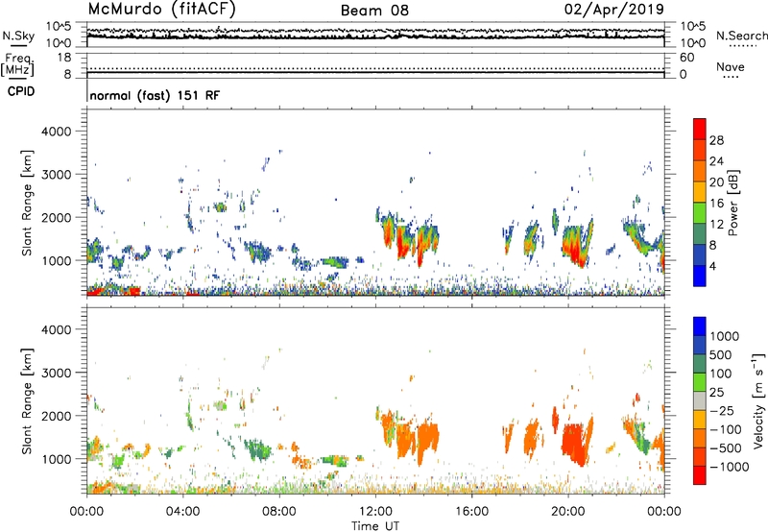This screenshot has height=532, width=768.
Task: Click the 'CPID' label
Action: tap(21, 91)
